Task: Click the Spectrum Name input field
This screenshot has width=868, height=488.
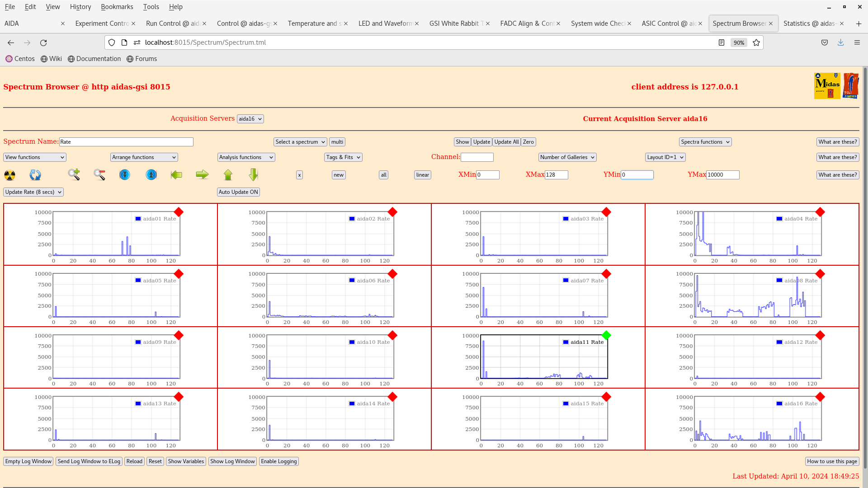Action: (x=126, y=142)
